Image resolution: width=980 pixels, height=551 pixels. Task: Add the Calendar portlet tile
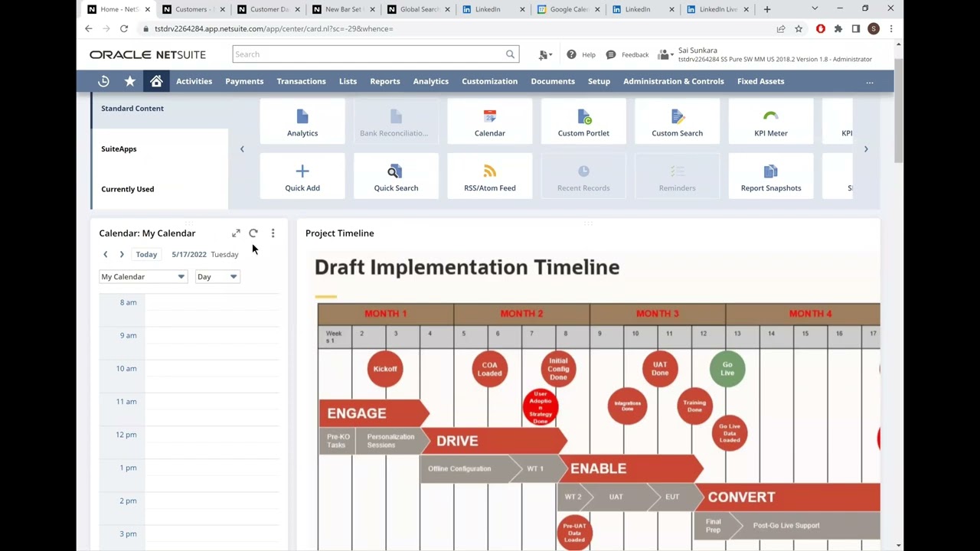pos(490,122)
